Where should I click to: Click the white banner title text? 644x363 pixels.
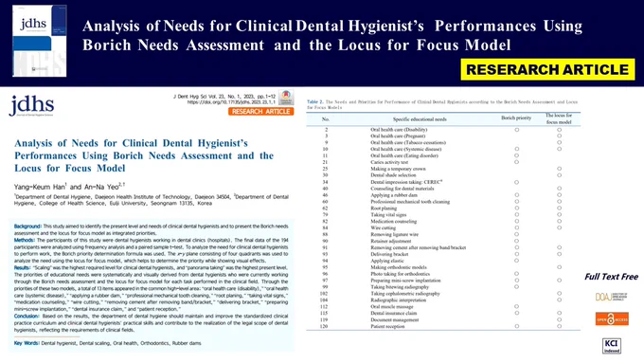tap(332, 35)
